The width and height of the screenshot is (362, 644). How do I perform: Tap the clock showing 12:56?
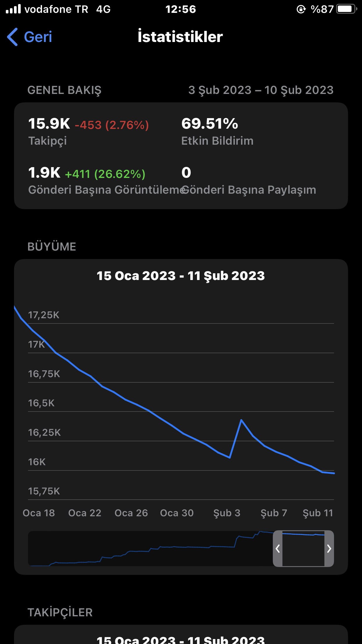tap(181, 9)
